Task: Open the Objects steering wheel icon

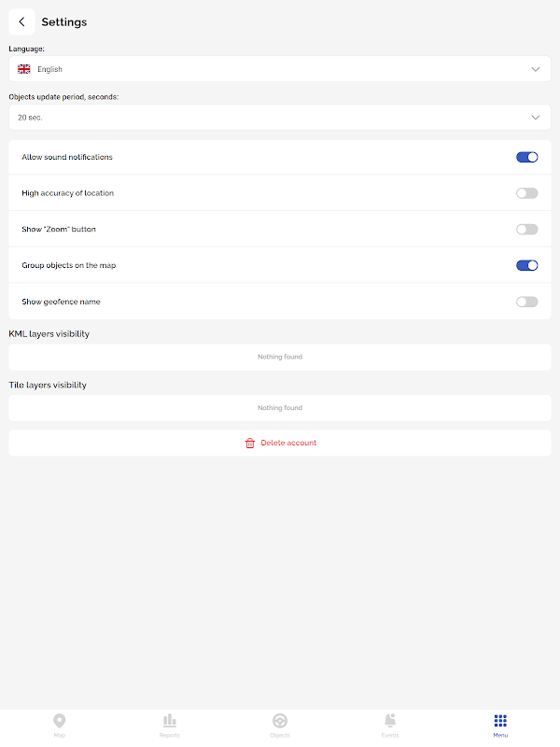Action: point(279,720)
